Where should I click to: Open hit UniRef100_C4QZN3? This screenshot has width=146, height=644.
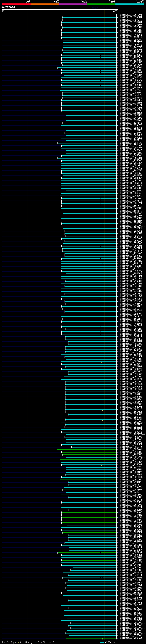point(131,452)
